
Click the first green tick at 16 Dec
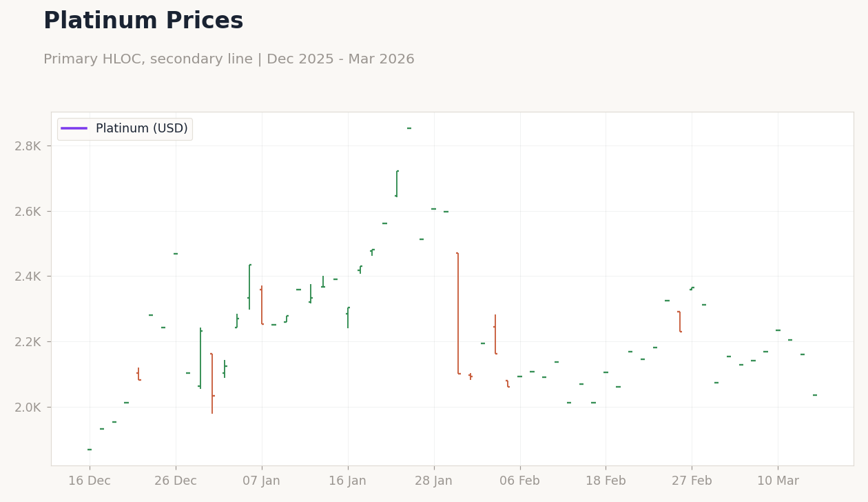point(90,450)
